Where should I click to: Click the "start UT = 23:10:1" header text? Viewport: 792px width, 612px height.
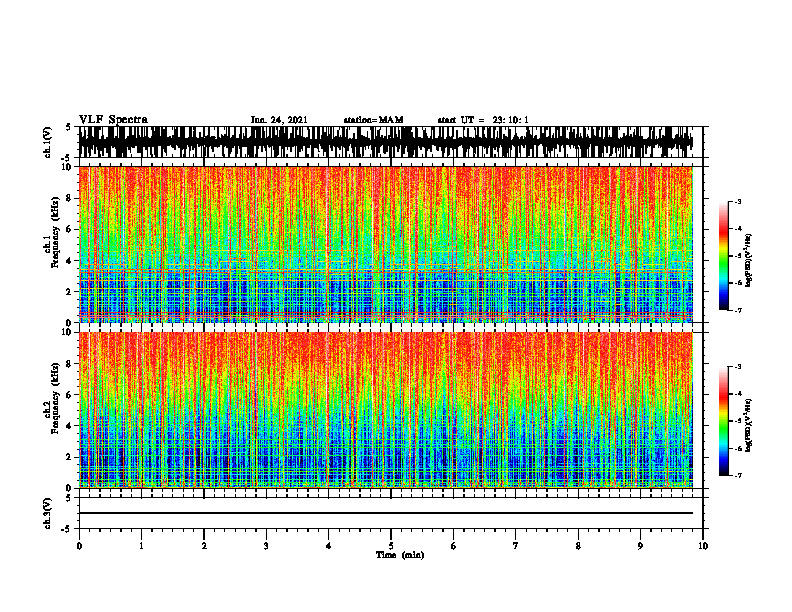(x=483, y=120)
